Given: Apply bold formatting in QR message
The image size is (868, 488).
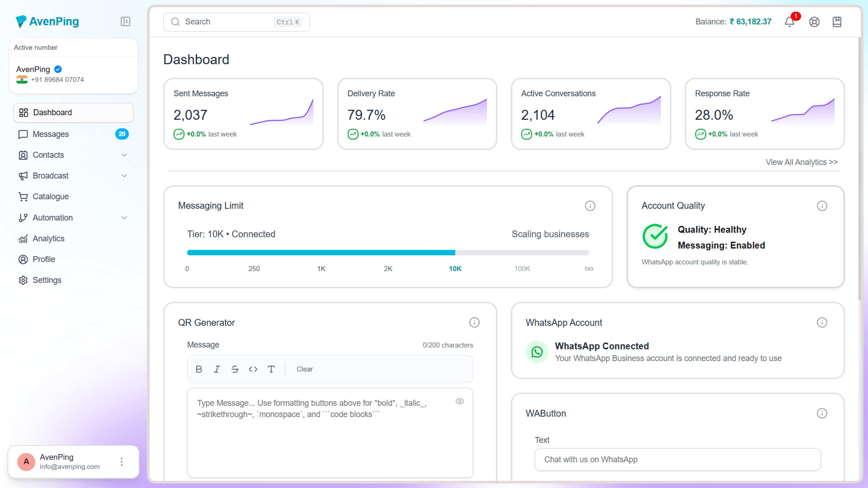Looking at the screenshot, I should point(199,369).
